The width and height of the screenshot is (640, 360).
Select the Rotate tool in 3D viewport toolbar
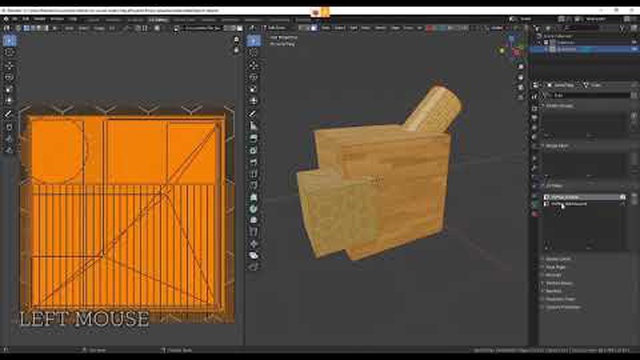253,77
